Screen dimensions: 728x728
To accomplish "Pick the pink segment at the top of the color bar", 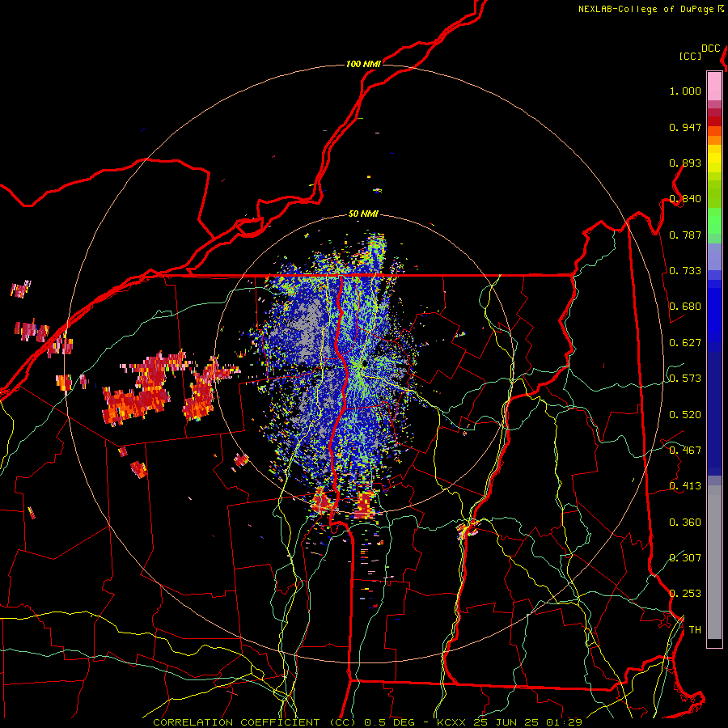I will point(714,86).
